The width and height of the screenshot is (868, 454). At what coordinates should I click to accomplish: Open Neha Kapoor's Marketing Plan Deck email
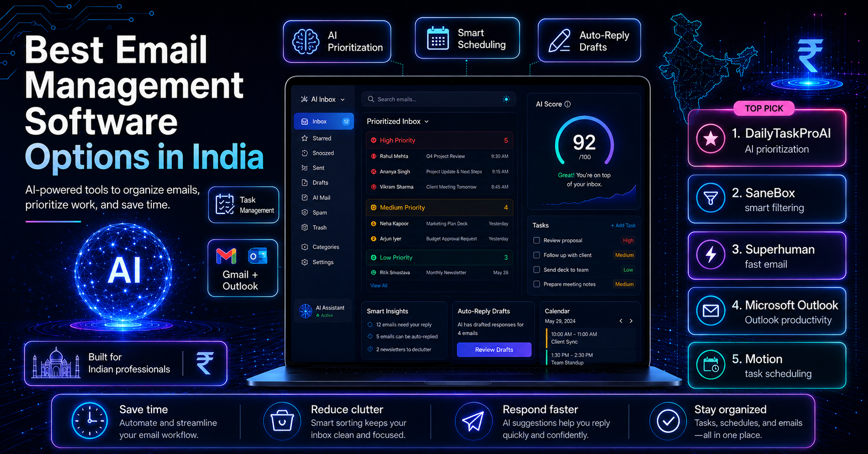(440, 224)
